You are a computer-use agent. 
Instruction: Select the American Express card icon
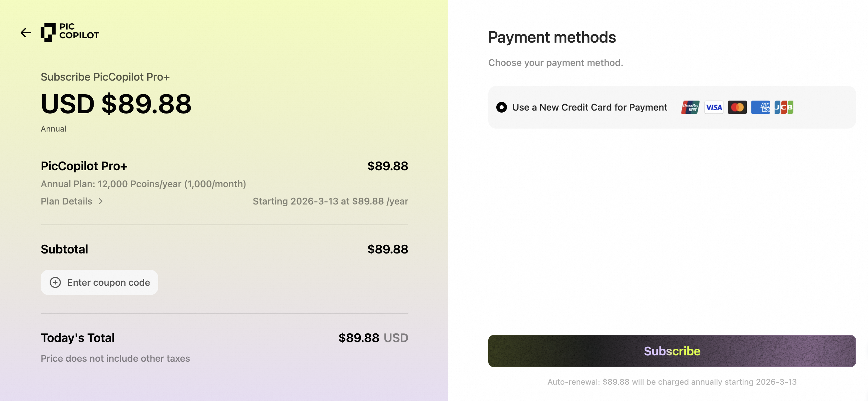point(760,107)
